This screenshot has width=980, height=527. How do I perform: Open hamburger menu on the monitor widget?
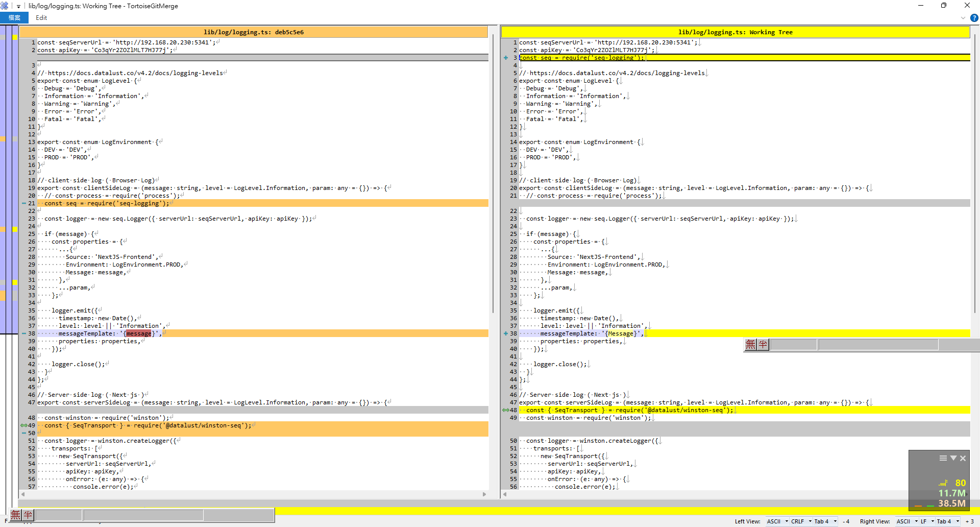click(x=943, y=458)
